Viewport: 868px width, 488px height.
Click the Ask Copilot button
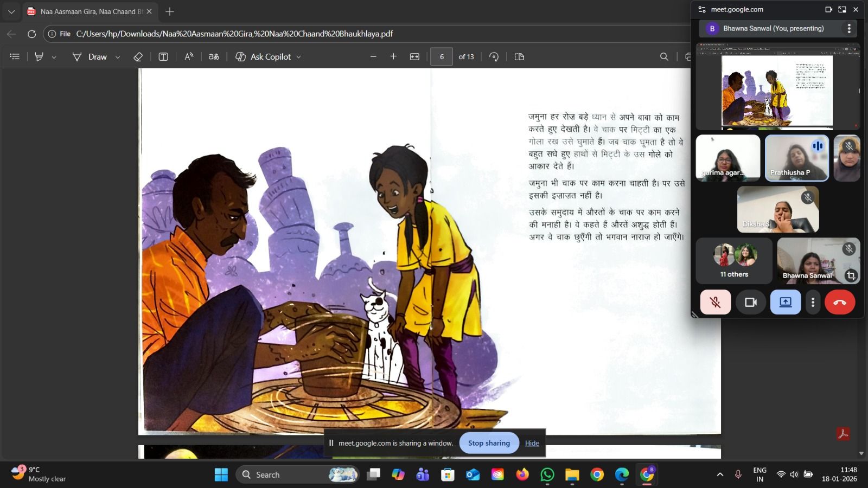(x=263, y=56)
